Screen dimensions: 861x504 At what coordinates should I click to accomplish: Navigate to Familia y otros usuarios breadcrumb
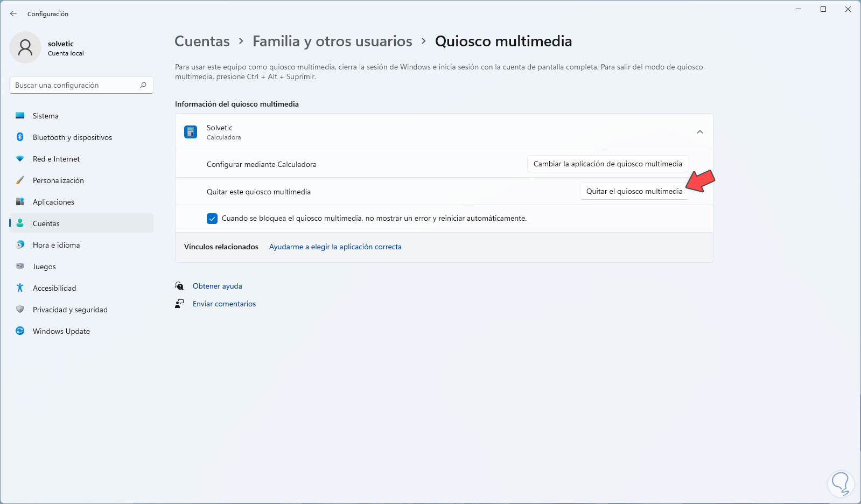[332, 41]
